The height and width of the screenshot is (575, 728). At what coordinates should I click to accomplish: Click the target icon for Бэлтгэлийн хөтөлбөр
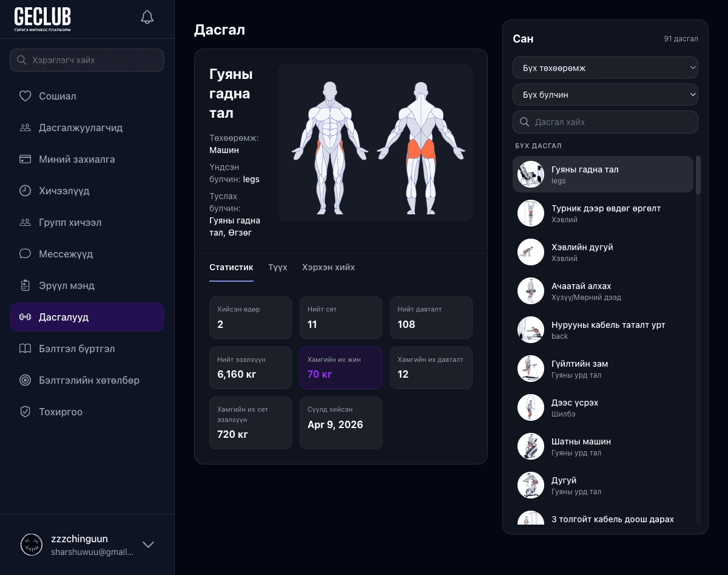point(25,380)
